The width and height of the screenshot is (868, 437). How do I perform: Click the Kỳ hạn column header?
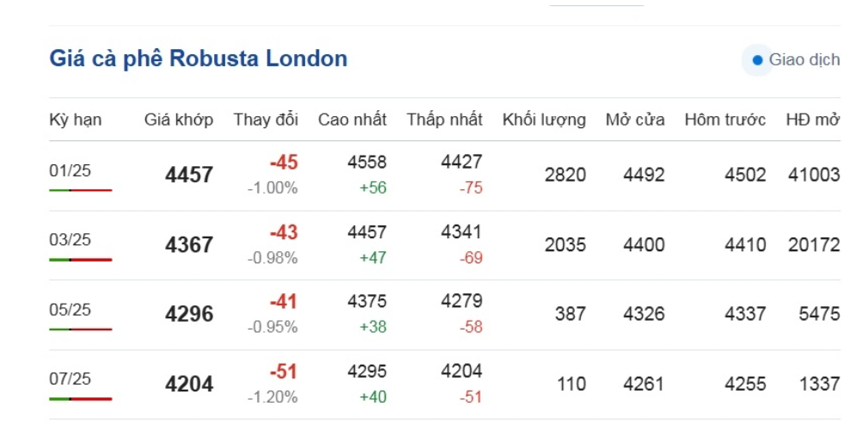click(76, 120)
